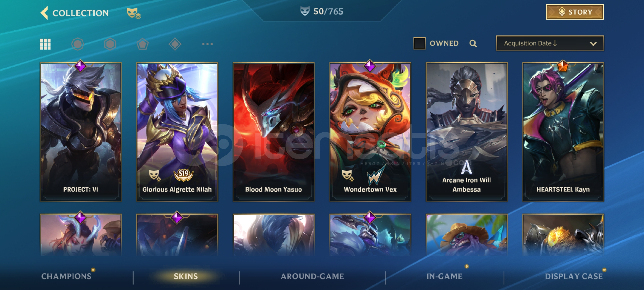Switch to the Champions tab

click(66, 276)
